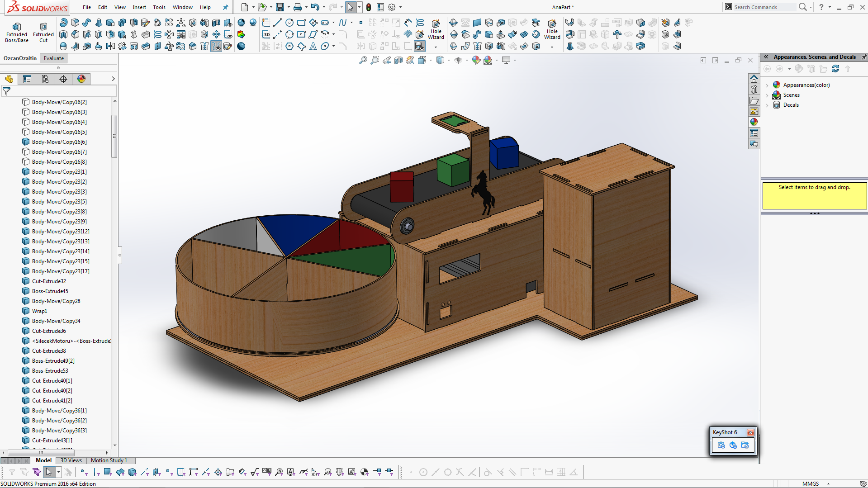This screenshot has width=868, height=488.
Task: Open the FeatureManager design tree tab
Action: tap(9, 79)
